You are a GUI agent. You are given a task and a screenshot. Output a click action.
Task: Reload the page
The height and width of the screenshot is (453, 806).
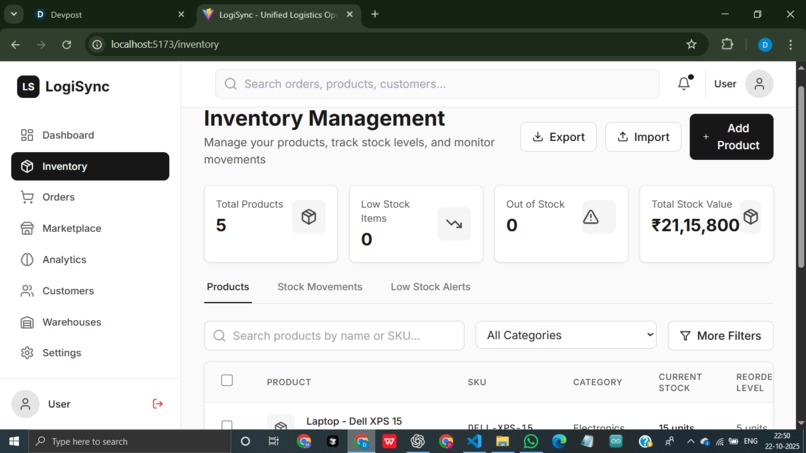[x=67, y=45]
